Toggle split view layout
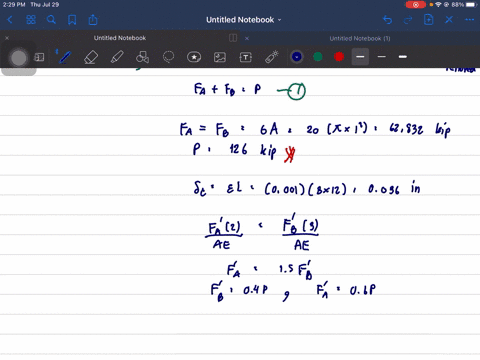480x360 pixels. 233,38
